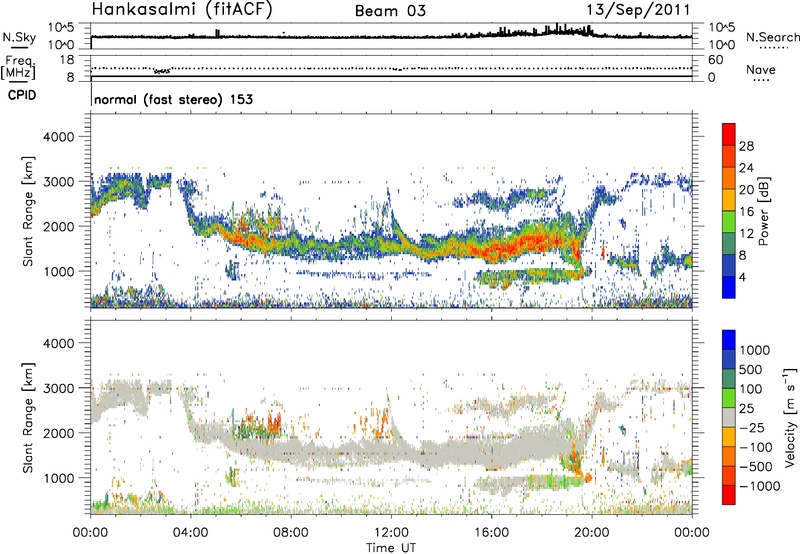Click the power colorbar blue swatch at bottom
800x554 pixels.
(x=729, y=287)
